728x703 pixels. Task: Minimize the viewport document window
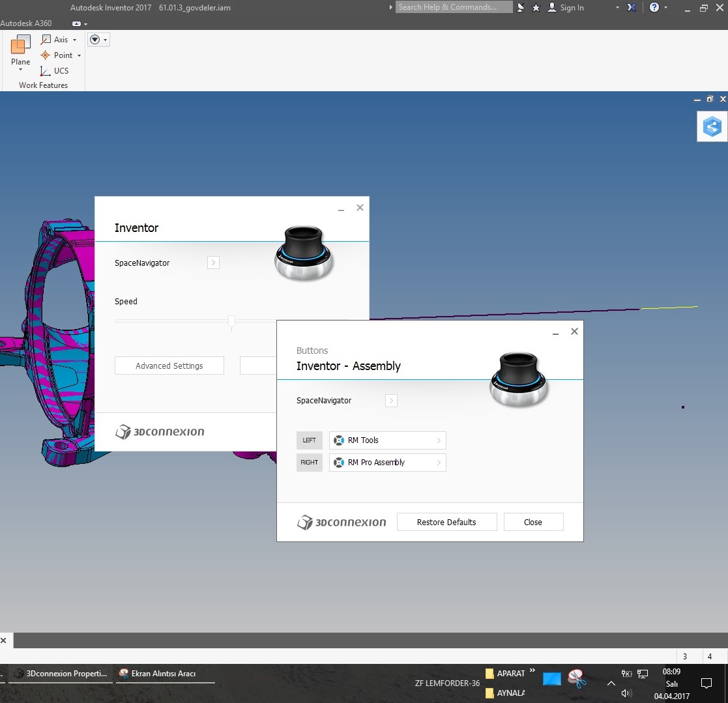click(697, 99)
